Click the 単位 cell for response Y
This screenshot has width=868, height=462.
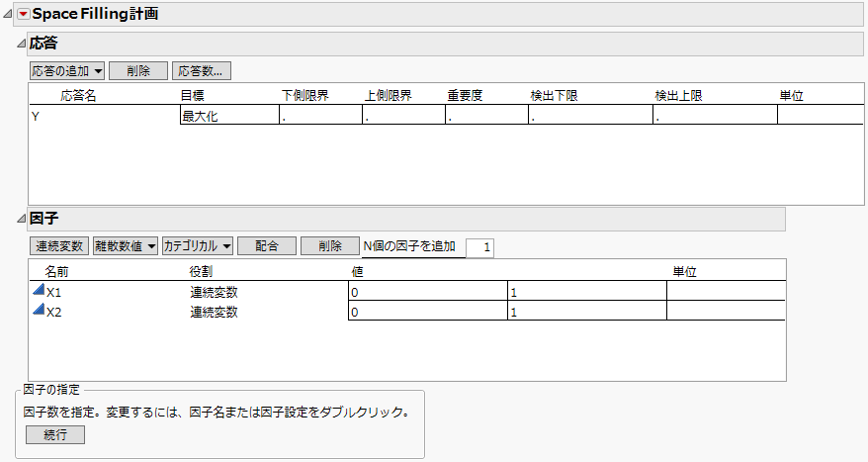click(820, 115)
